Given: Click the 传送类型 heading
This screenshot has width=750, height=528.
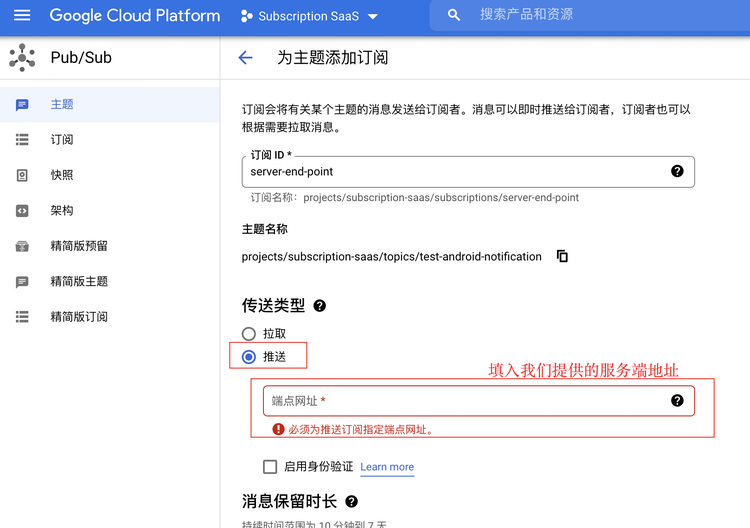Looking at the screenshot, I should pos(273,305).
